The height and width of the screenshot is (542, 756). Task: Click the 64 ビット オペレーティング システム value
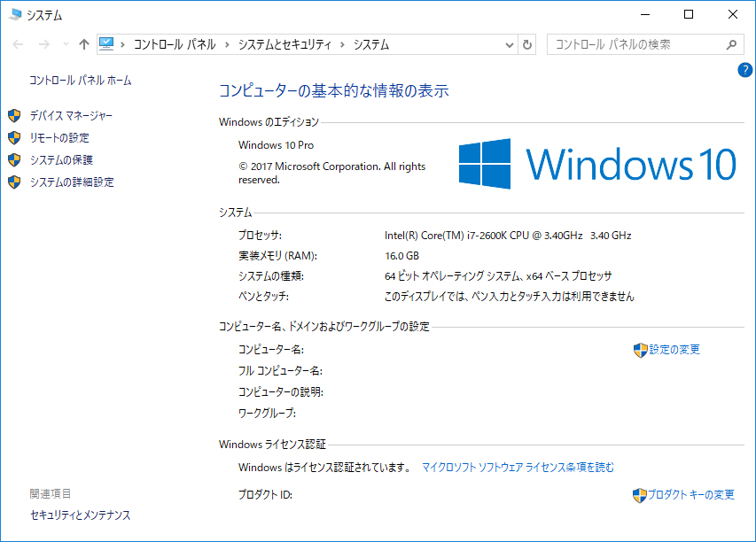(x=498, y=276)
